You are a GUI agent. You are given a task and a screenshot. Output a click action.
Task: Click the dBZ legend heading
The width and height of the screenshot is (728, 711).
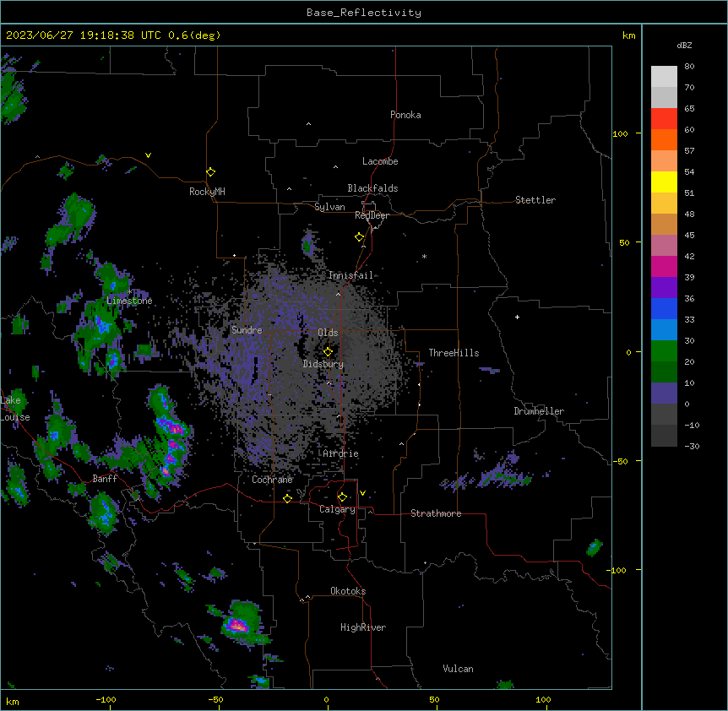[x=684, y=46]
